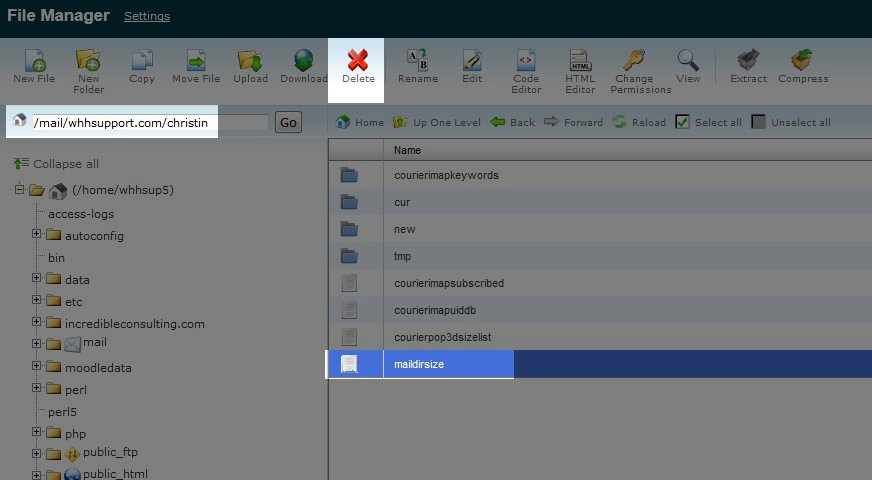Click the Delete red X icon

[357, 60]
